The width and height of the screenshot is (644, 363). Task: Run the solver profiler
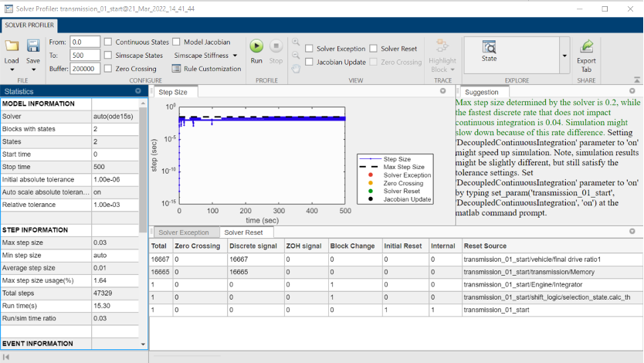click(256, 47)
